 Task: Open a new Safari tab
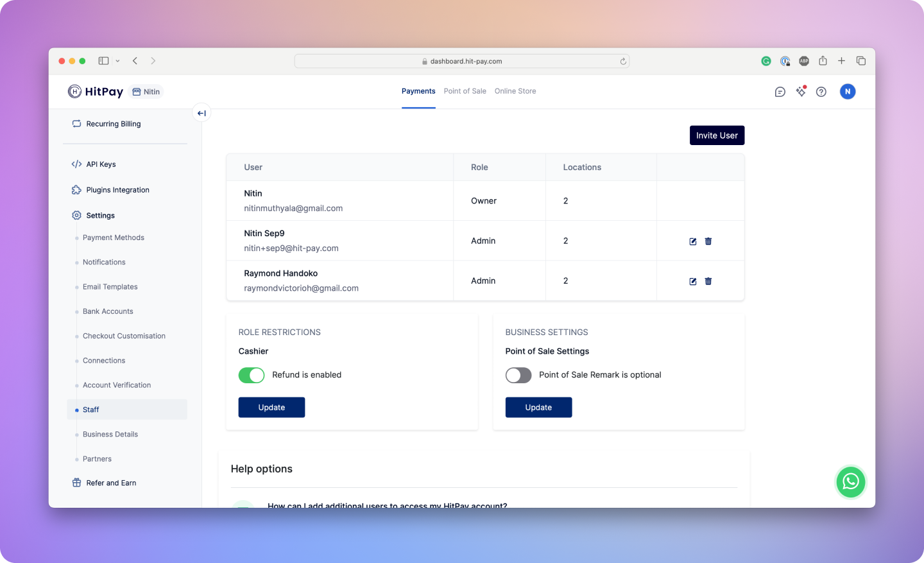pos(841,61)
